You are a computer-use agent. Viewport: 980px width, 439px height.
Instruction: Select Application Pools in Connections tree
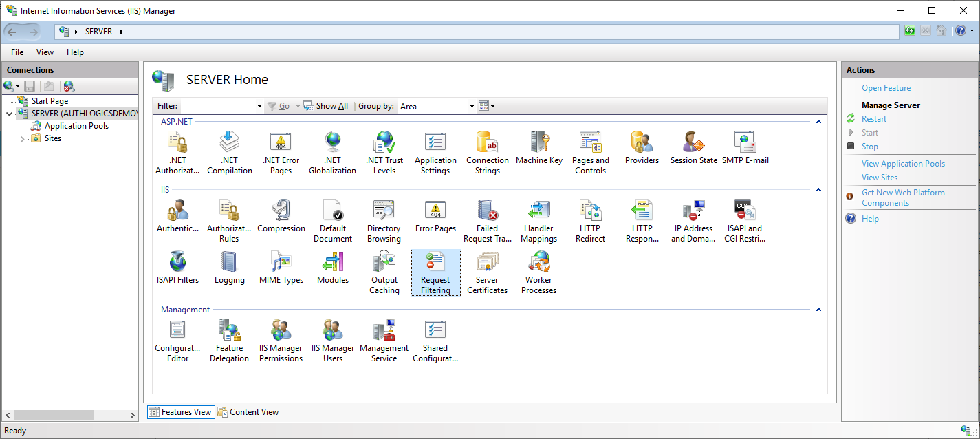coord(76,126)
